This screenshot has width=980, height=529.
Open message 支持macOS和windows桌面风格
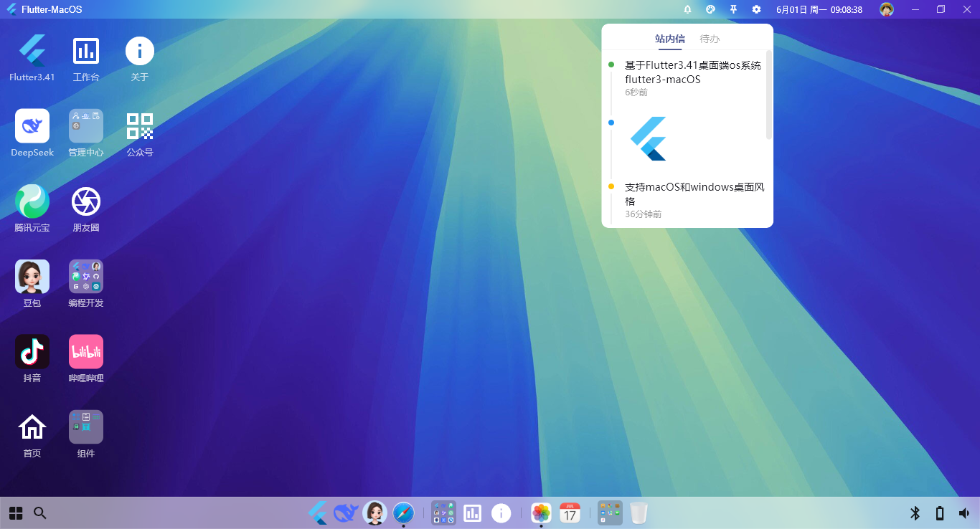coord(694,194)
